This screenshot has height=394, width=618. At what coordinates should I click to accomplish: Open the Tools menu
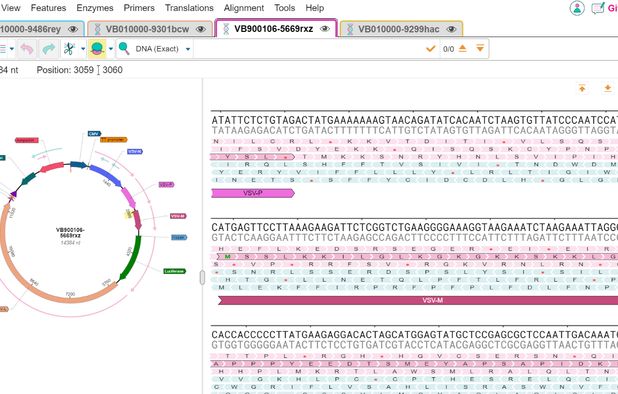point(285,8)
